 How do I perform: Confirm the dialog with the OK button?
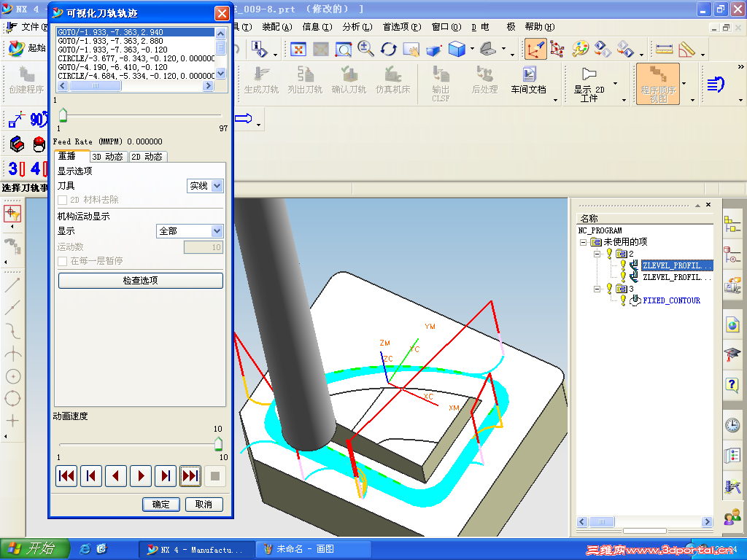click(x=161, y=505)
